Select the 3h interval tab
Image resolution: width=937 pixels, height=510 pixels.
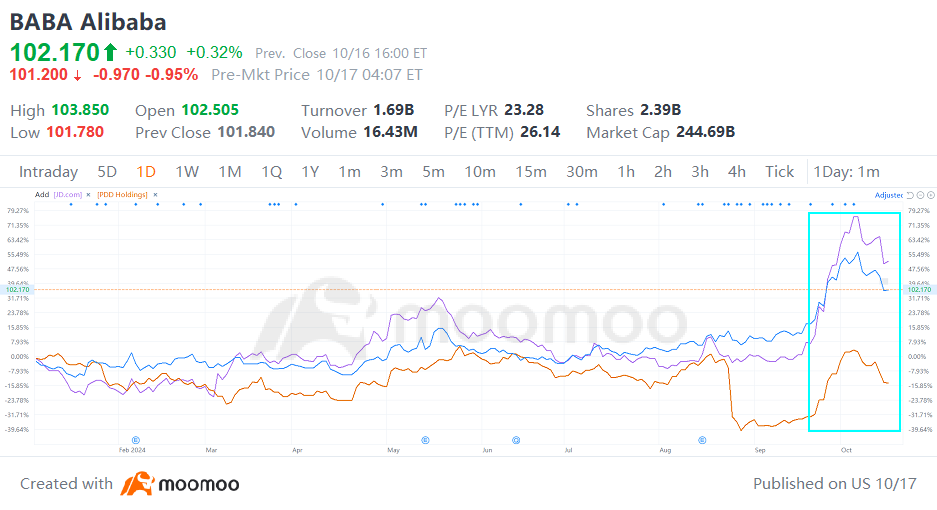(700, 172)
